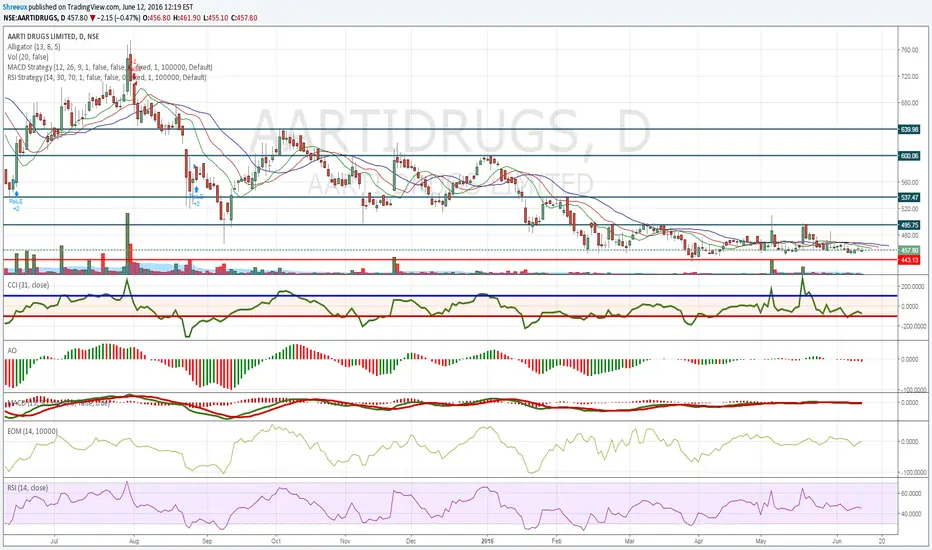Click the 680.00 price axis label

(909, 103)
